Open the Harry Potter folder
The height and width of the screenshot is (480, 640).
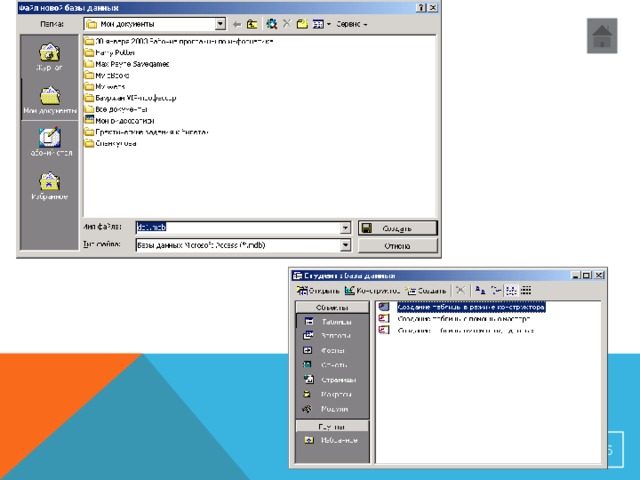(x=119, y=52)
